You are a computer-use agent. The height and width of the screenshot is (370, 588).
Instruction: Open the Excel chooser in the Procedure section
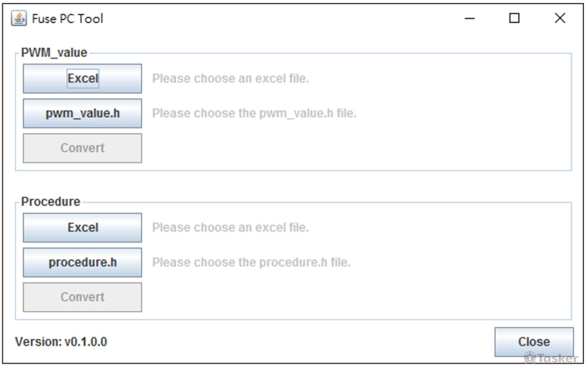pyautogui.click(x=82, y=228)
